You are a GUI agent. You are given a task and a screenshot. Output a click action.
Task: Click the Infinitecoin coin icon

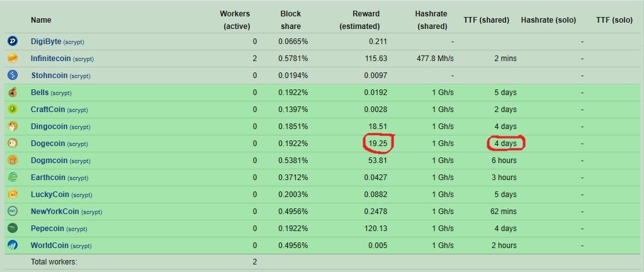[13, 59]
